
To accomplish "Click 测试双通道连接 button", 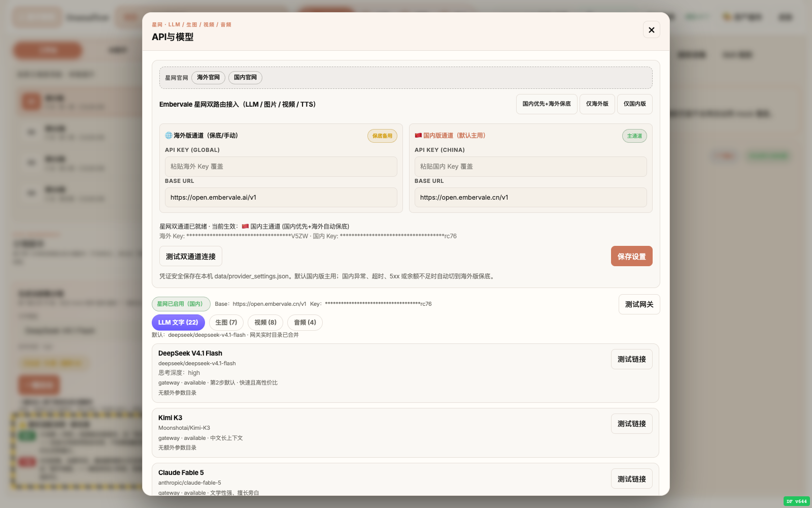I will coord(191,257).
